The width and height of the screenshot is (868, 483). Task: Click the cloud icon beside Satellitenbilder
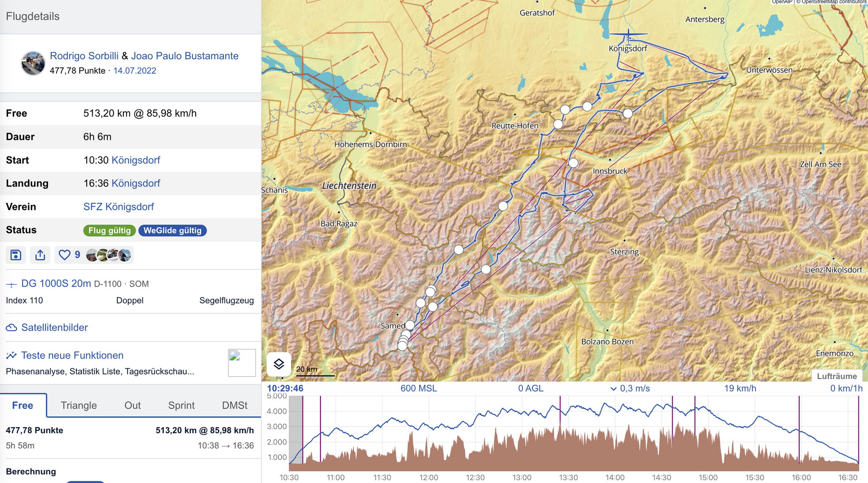(11, 327)
